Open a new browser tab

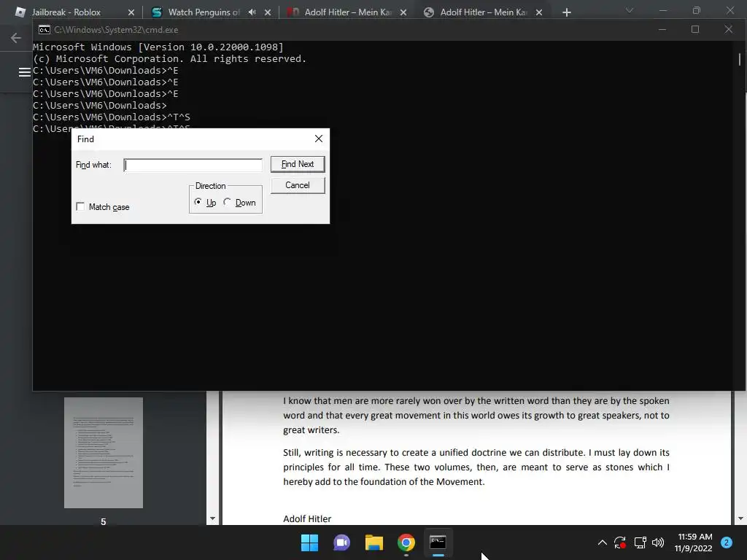click(x=566, y=12)
